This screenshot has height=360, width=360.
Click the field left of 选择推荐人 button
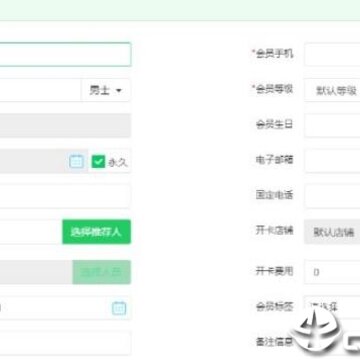31,232
